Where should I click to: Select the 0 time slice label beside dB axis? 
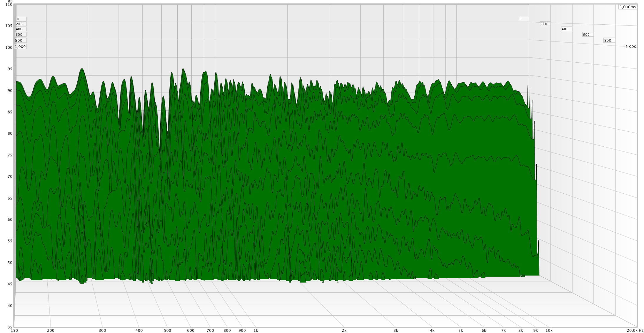tap(21, 19)
